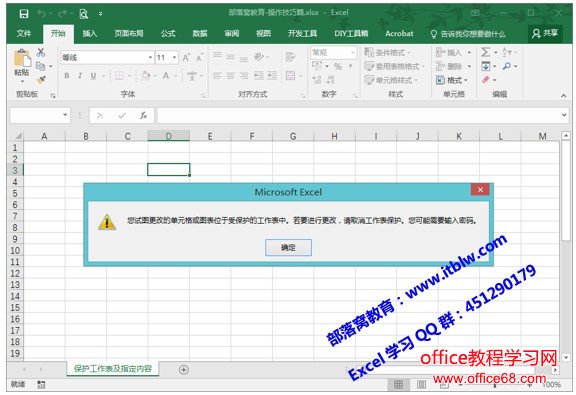
Task: Click the Insert cells button in 单元格 group
Action: (453, 53)
